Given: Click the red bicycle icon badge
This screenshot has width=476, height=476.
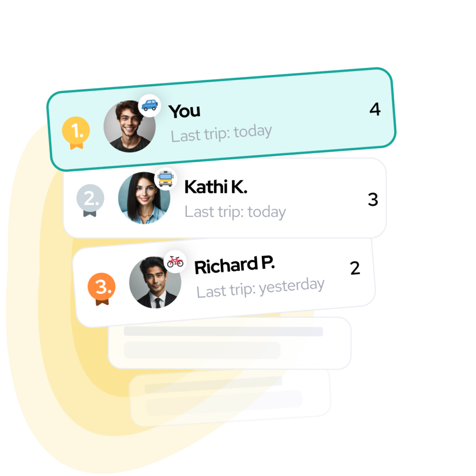Looking at the screenshot, I should 175,262.
